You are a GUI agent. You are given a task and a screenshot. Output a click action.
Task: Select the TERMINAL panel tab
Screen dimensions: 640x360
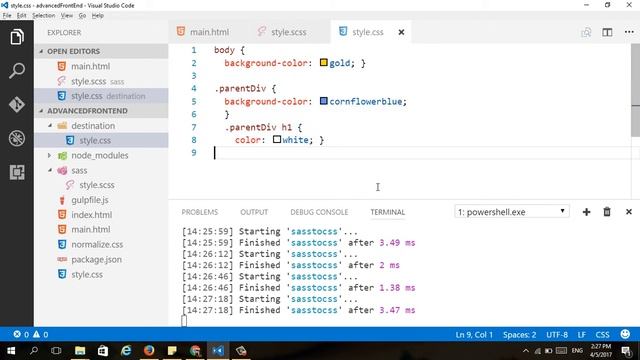[387, 212]
